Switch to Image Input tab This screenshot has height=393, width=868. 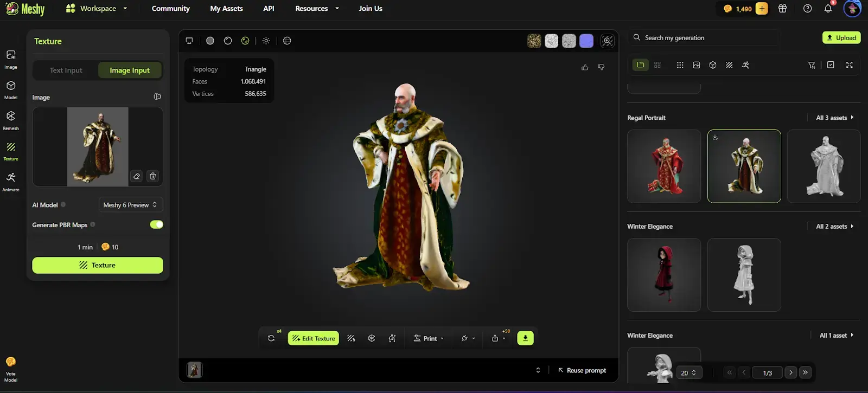130,70
